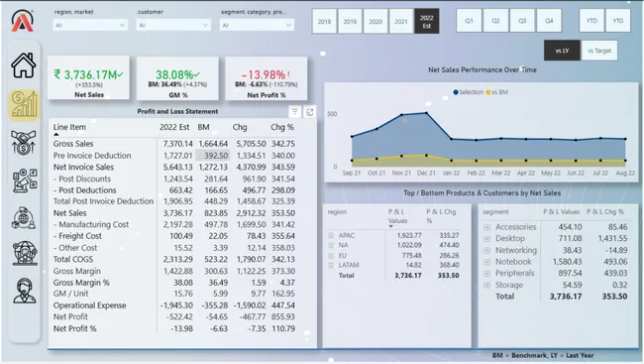The width and height of the screenshot is (644, 364).
Task: Open the sales handshake sidebar icon
Action: coord(24,142)
